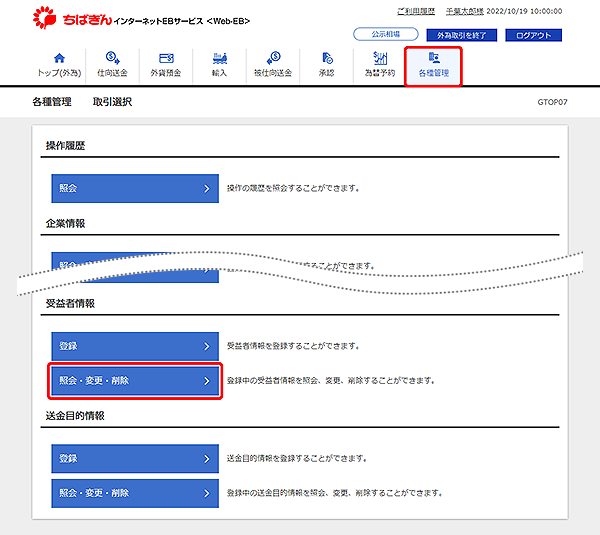Click 企業情報 partially hidden button

(x=135, y=267)
